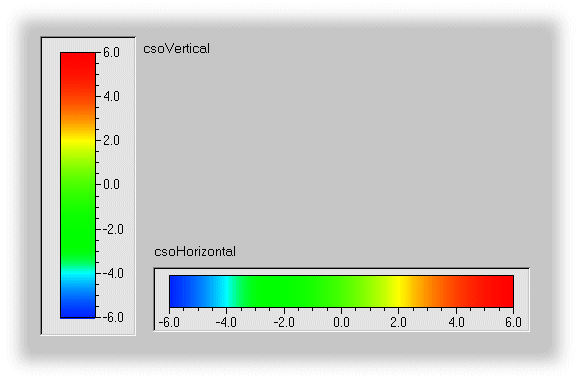Click the csoVertical label
Screen dimensions: 579x376
[x=177, y=49]
